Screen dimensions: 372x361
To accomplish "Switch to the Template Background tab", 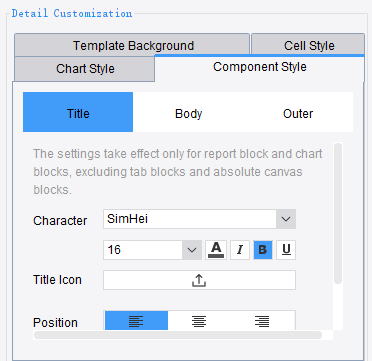I will click(132, 45).
